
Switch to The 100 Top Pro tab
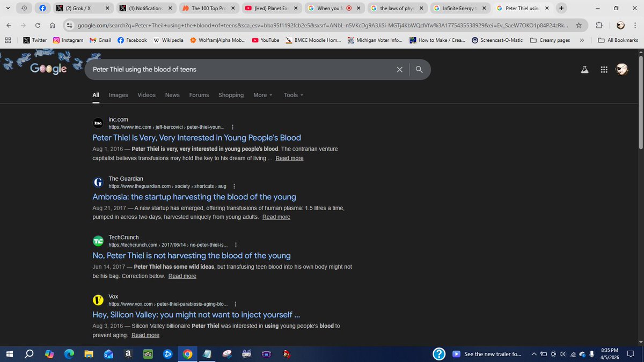point(208,8)
